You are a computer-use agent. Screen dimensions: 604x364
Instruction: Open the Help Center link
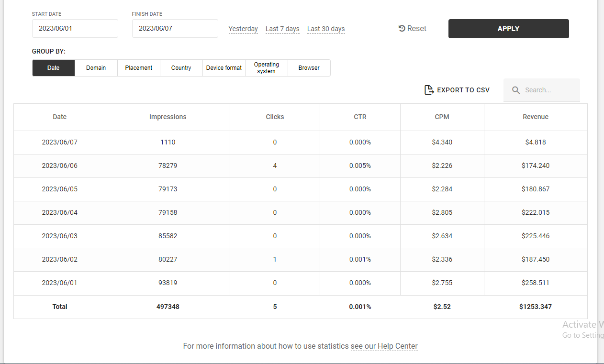(384, 346)
